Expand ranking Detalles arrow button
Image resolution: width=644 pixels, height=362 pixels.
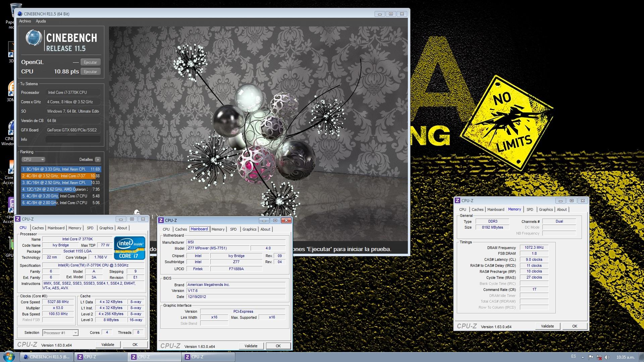coord(98,160)
